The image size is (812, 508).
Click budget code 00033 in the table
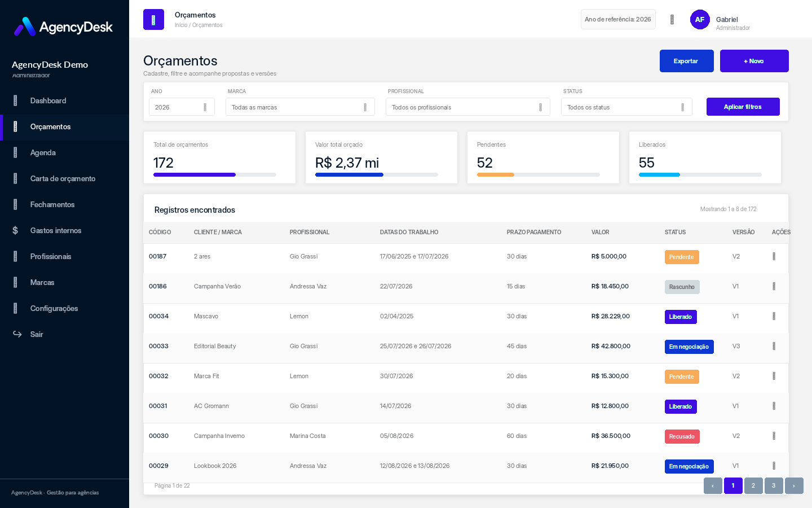(x=158, y=346)
